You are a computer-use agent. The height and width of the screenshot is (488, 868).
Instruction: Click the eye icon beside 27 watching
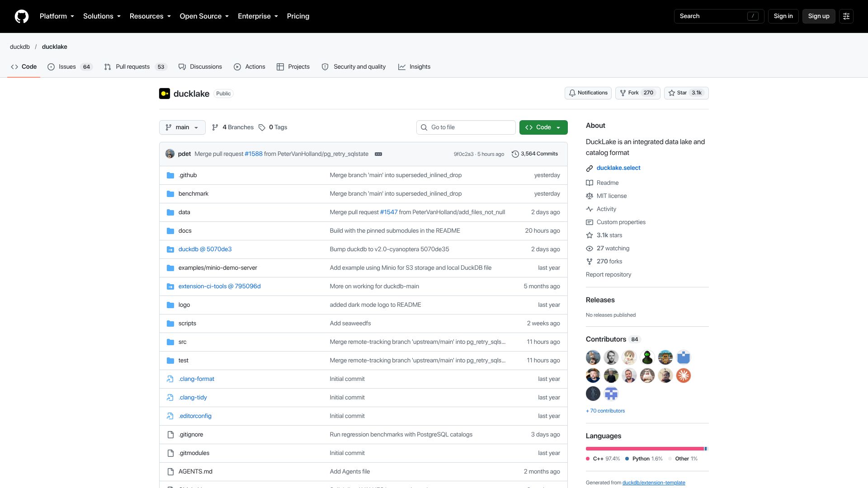pyautogui.click(x=590, y=249)
